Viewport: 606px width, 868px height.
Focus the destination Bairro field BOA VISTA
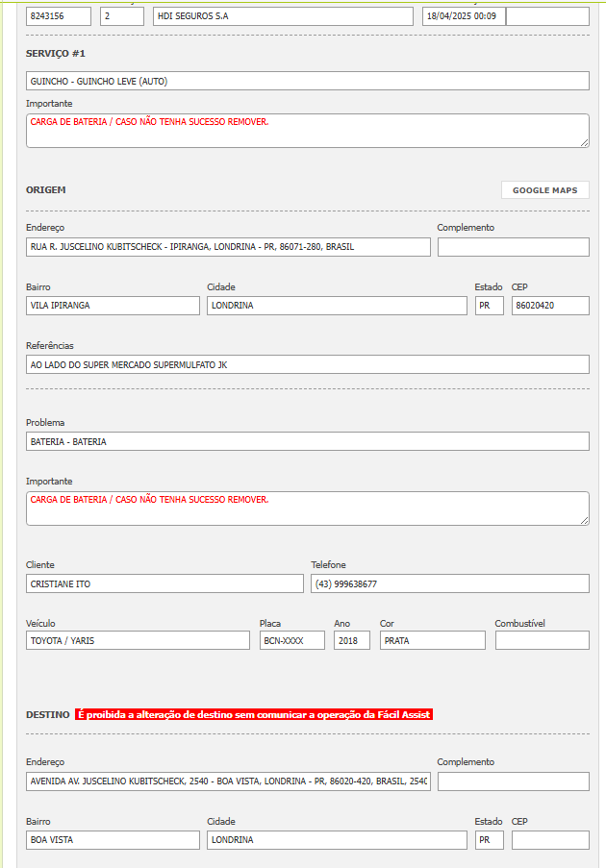113,840
